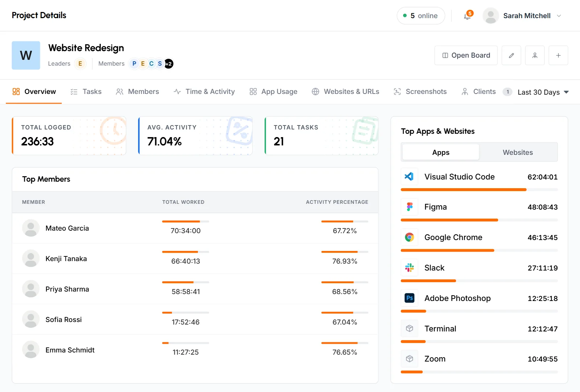Click the Zoom app icon
Screen dimensions: 580x392
tap(409, 359)
